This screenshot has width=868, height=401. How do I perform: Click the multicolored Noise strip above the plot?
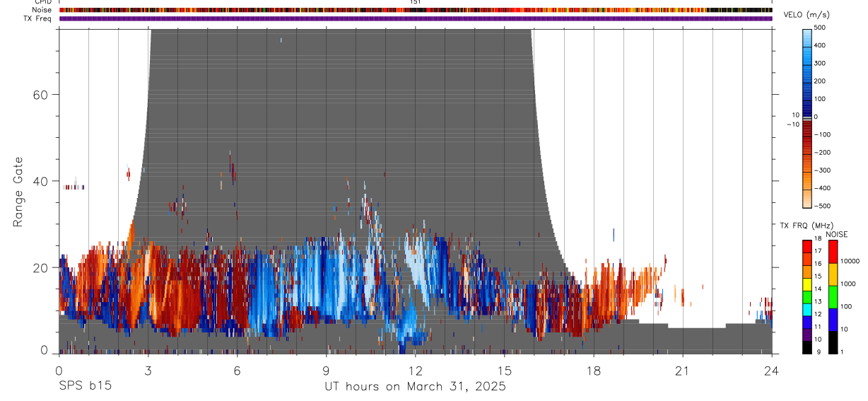[x=415, y=10]
